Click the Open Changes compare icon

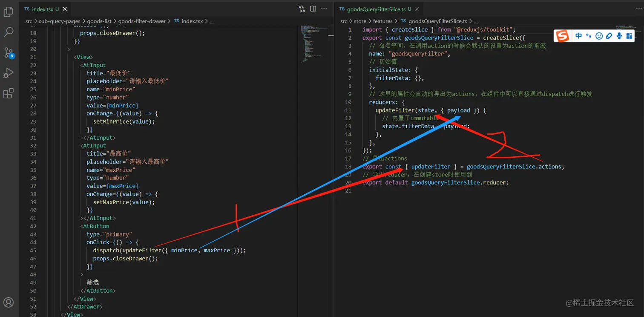coord(302,9)
